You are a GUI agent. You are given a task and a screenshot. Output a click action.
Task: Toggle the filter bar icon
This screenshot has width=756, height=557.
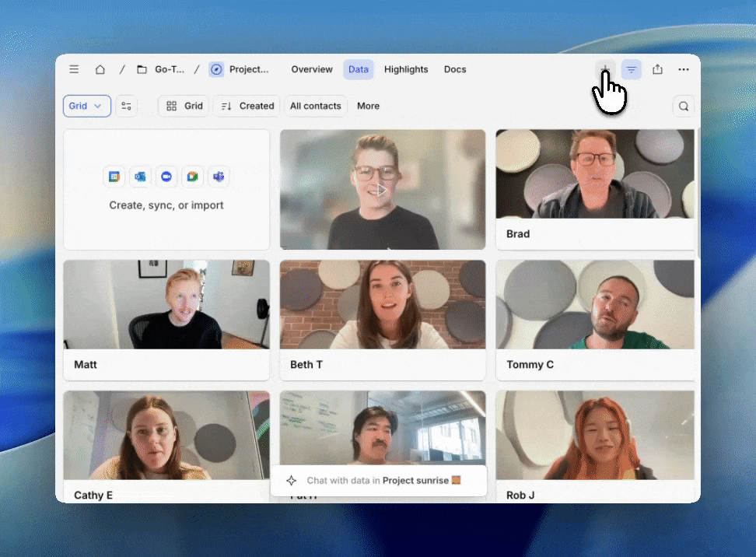point(631,69)
